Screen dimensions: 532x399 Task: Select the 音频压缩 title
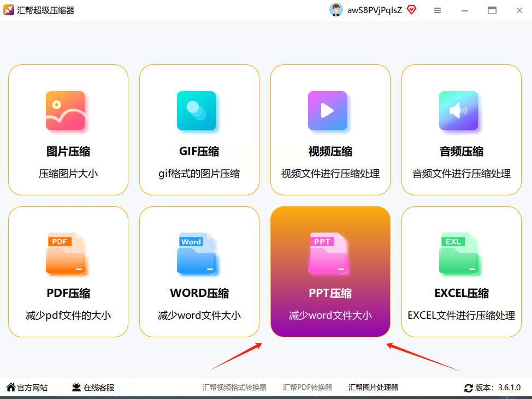click(x=462, y=151)
